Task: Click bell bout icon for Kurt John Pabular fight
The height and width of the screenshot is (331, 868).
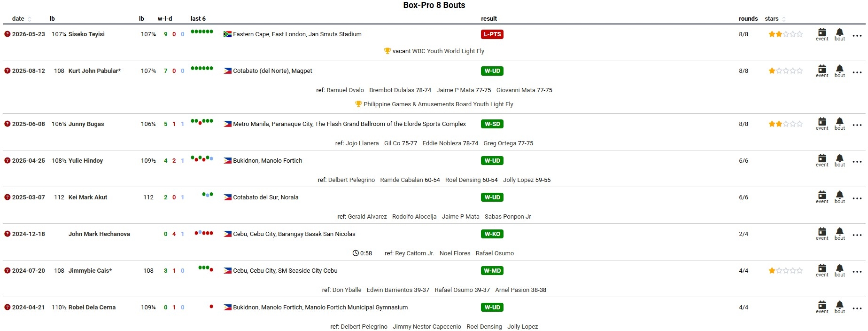Action: tap(840, 71)
